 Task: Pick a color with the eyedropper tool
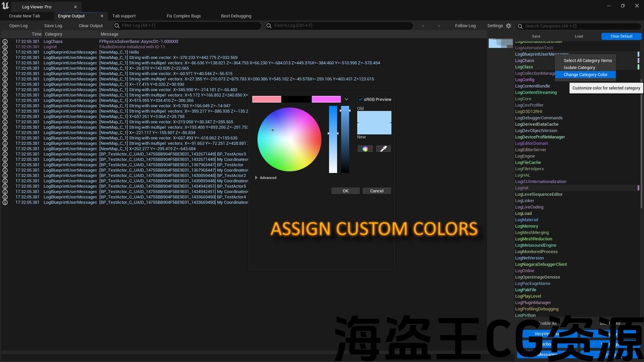pyautogui.click(x=383, y=149)
